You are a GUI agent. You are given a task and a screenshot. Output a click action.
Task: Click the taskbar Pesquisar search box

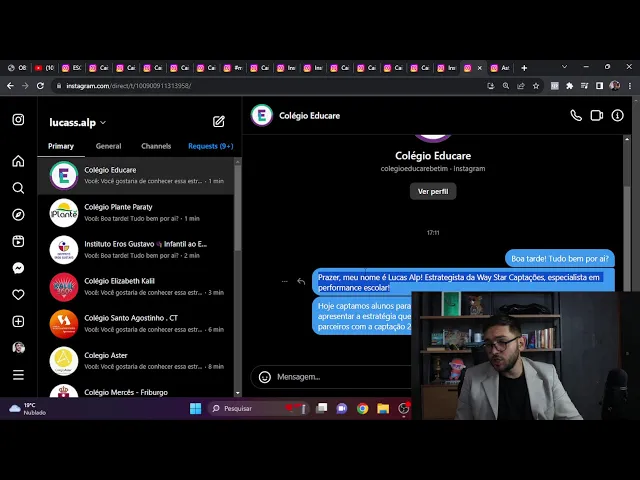point(259,408)
